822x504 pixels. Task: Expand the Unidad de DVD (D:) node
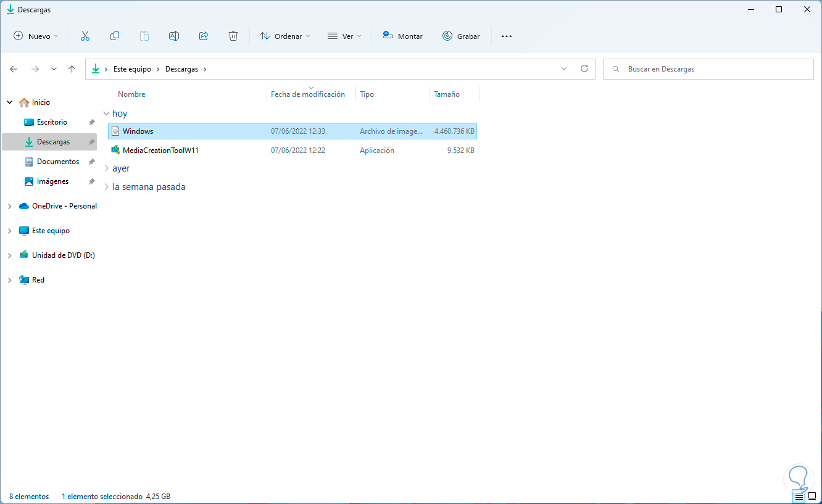pos(9,255)
